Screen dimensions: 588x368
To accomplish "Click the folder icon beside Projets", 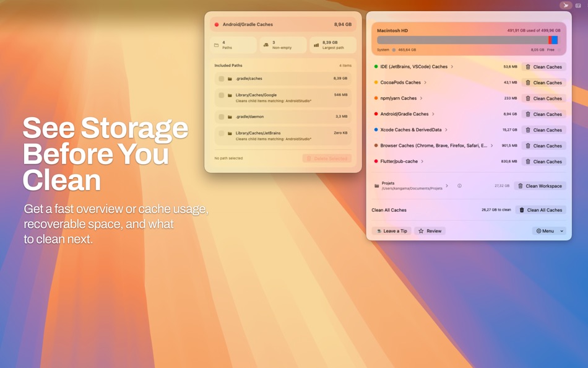I will [376, 186].
